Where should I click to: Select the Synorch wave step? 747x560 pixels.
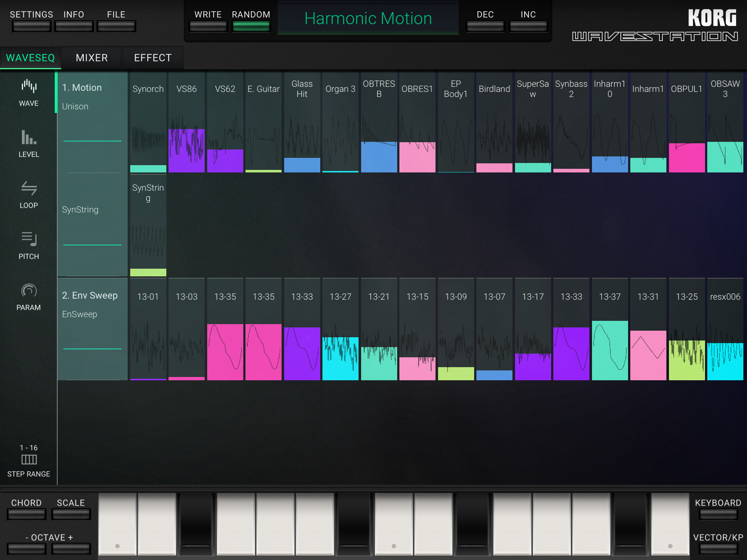coord(148,122)
